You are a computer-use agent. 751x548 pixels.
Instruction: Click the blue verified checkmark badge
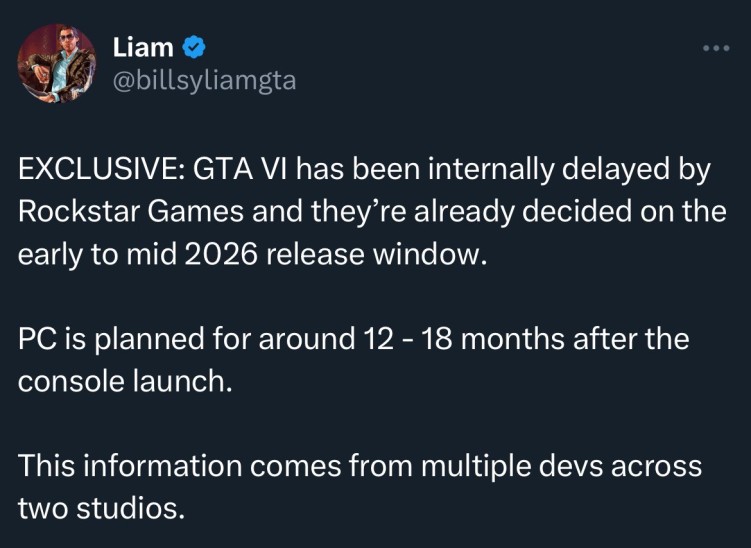(x=194, y=47)
